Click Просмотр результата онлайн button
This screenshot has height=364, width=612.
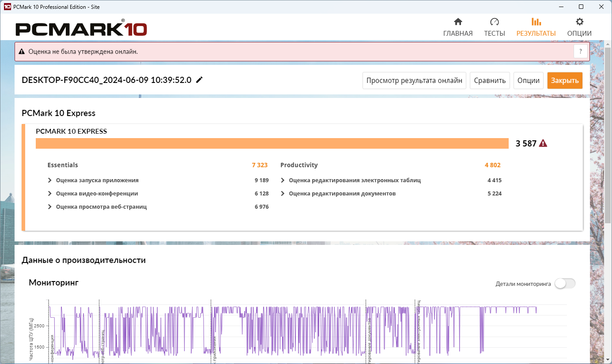[x=414, y=81]
